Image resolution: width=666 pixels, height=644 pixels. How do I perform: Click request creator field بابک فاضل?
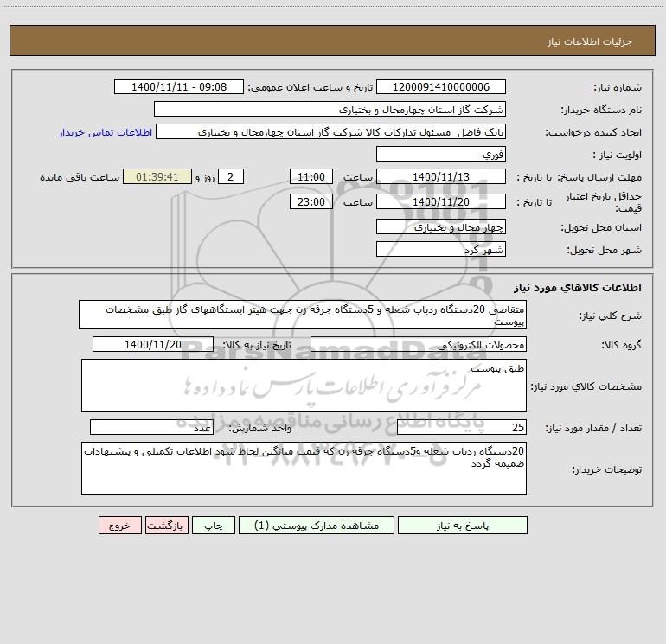point(331,131)
